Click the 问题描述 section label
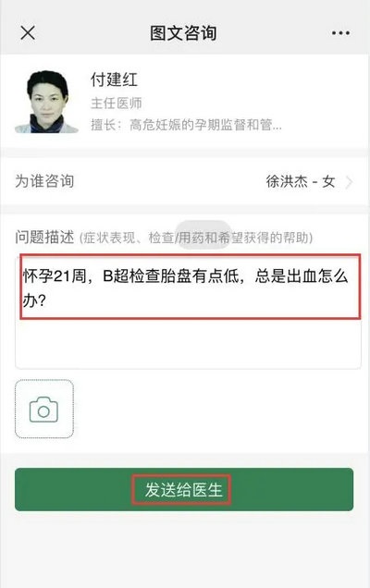Image resolution: width=370 pixels, height=588 pixels. pyautogui.click(x=44, y=238)
